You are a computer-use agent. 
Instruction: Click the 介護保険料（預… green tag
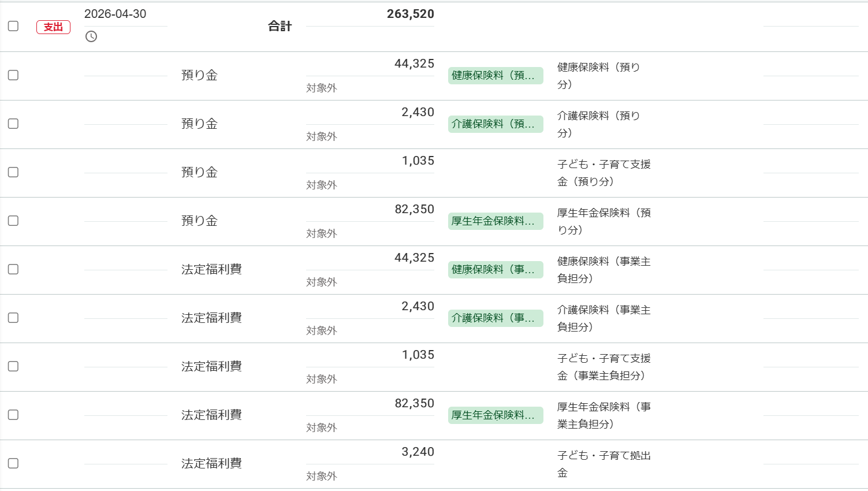coord(496,124)
